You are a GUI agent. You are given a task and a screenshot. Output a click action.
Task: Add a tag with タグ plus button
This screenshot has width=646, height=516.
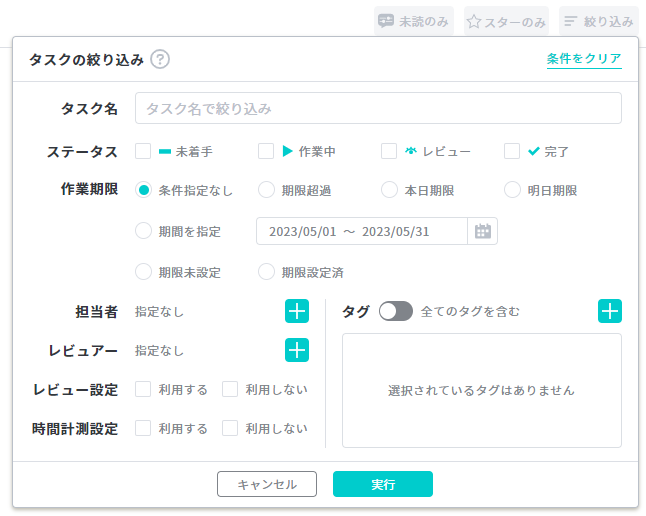point(610,311)
